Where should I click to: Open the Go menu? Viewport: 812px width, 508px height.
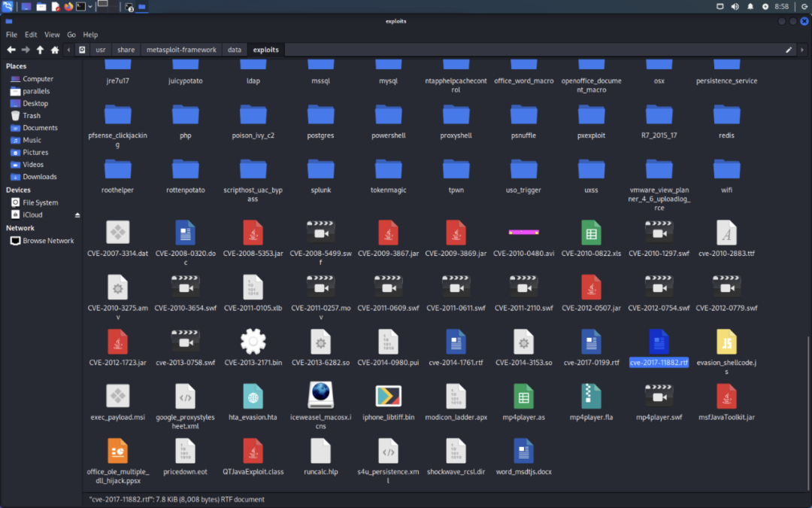(71, 35)
